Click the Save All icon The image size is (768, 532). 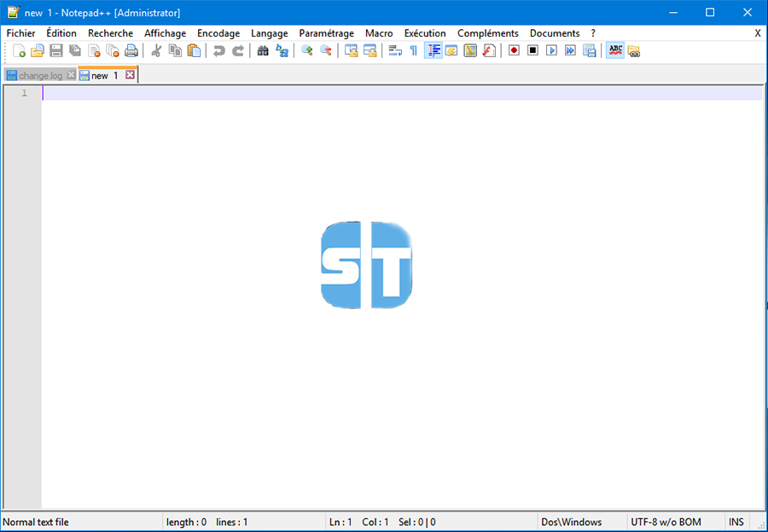tap(75, 50)
